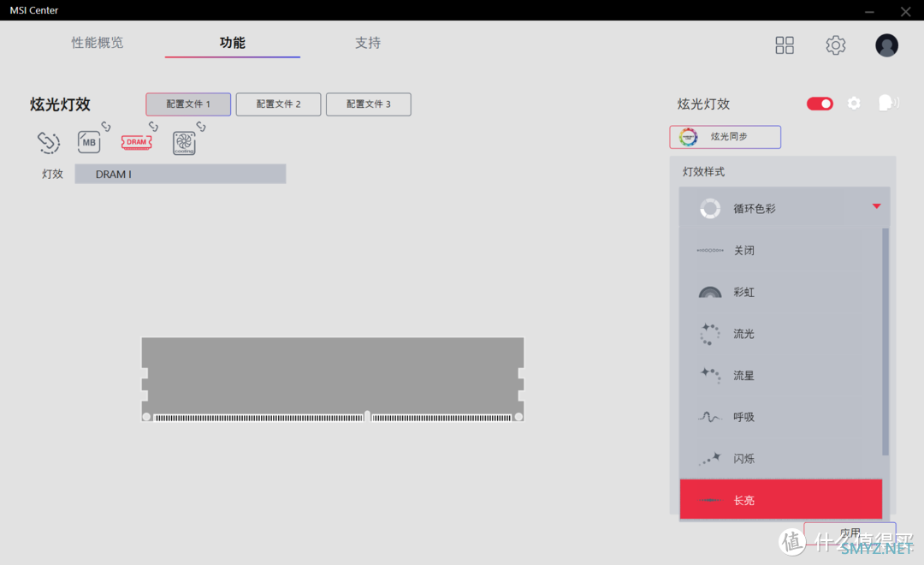Click the 炫光同步 sync button
The height and width of the screenshot is (565, 924).
point(726,137)
